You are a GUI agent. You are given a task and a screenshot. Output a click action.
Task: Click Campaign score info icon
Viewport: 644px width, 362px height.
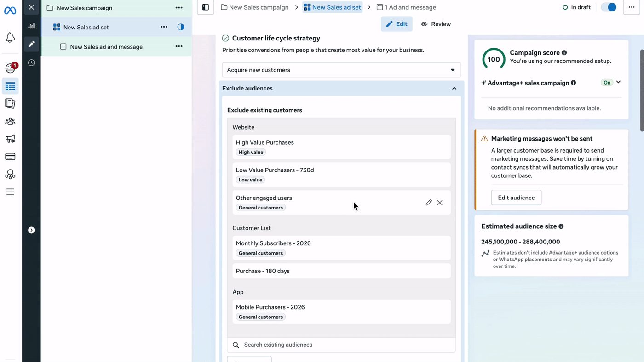[x=564, y=53]
